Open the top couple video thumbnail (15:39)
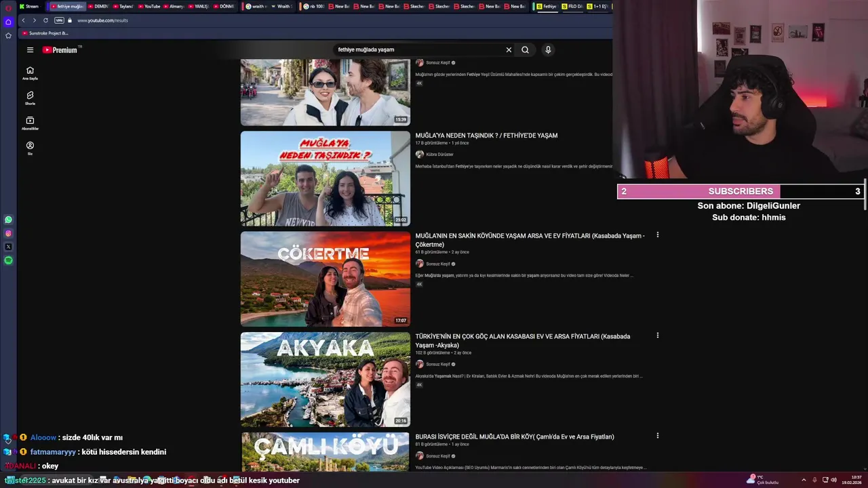 click(325, 92)
